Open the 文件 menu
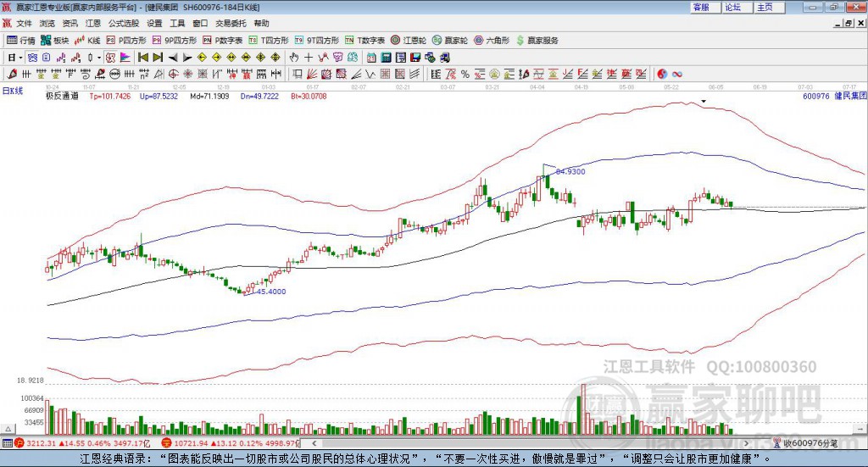Screen dimensions: 868x467 (x=24, y=23)
